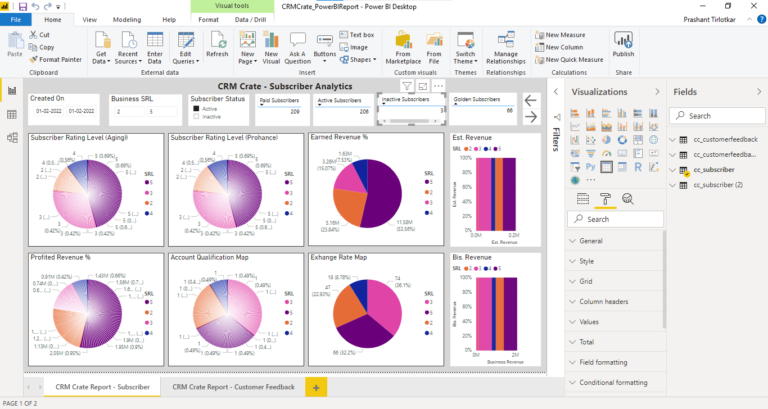Select the Funnel visualization icon
This screenshot has width=768, height=409.
point(591,154)
